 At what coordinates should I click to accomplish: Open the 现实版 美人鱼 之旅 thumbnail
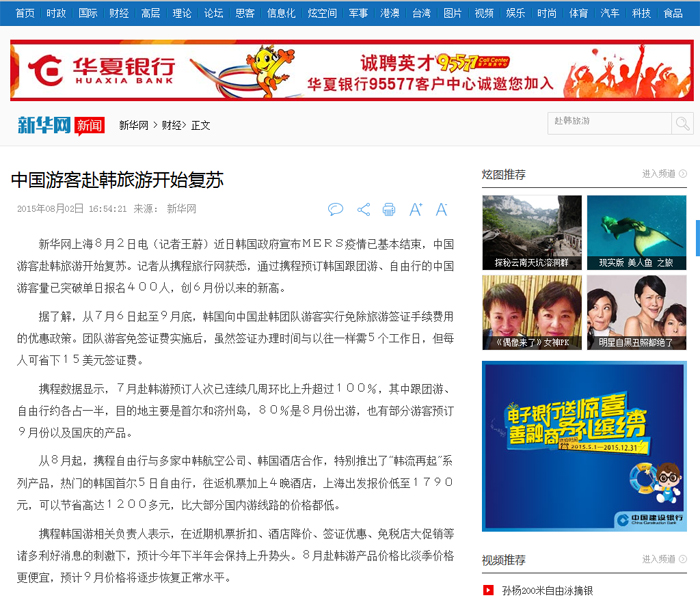[x=637, y=232]
